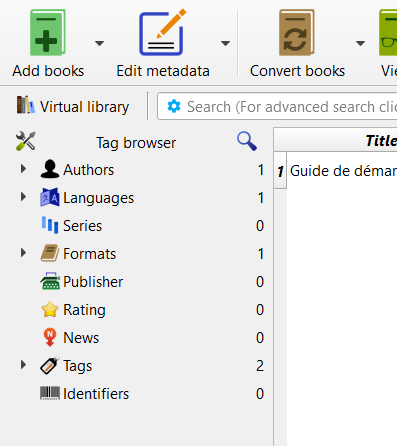Viewport: 397px width, 446px height.
Task: Click the Identifiers barcode icon
Action: [x=50, y=393]
